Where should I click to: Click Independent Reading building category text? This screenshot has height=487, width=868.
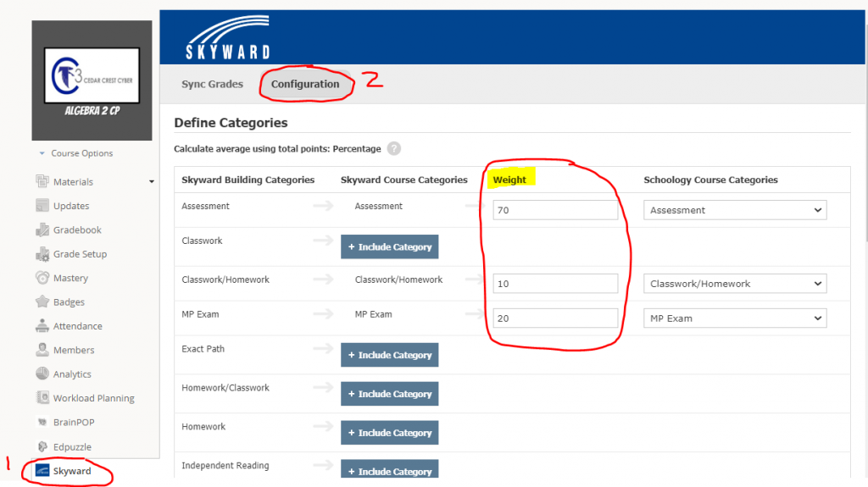pyautogui.click(x=225, y=466)
